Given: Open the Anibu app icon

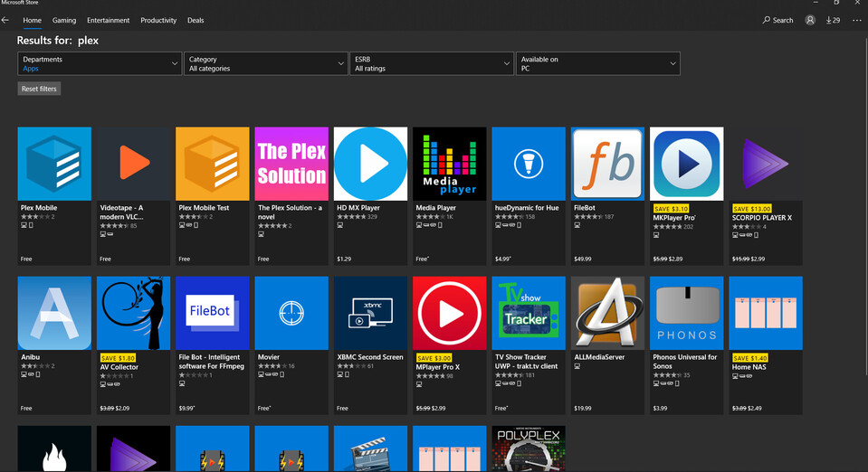Looking at the screenshot, I should coord(54,313).
